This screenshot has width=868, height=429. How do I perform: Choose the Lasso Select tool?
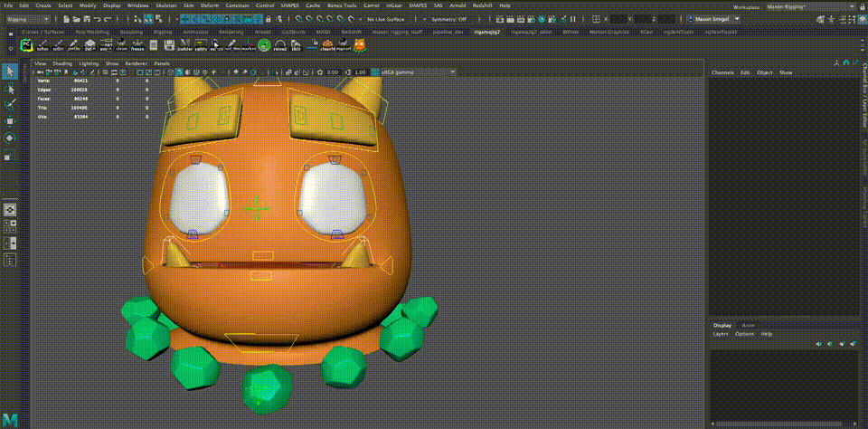point(10,89)
